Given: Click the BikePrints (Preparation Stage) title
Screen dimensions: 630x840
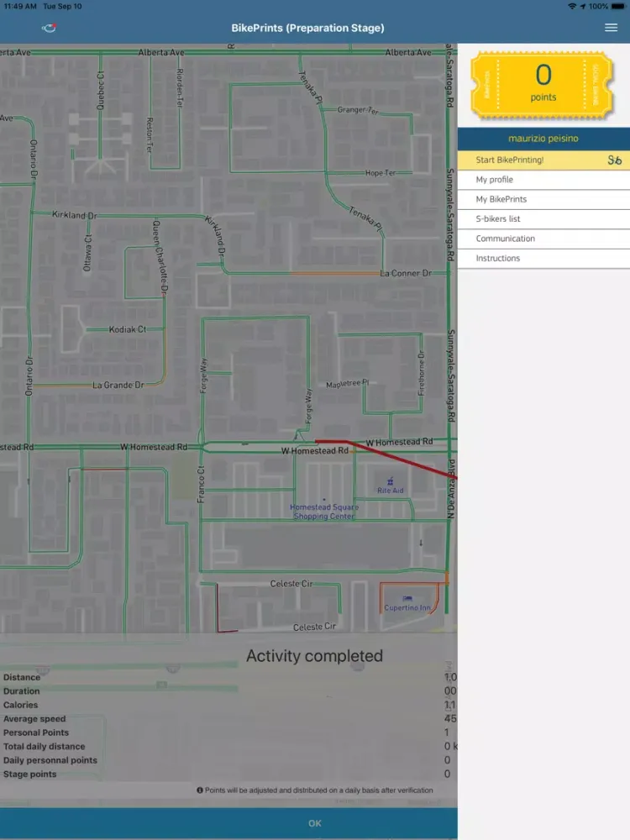Looking at the screenshot, I should [307, 28].
